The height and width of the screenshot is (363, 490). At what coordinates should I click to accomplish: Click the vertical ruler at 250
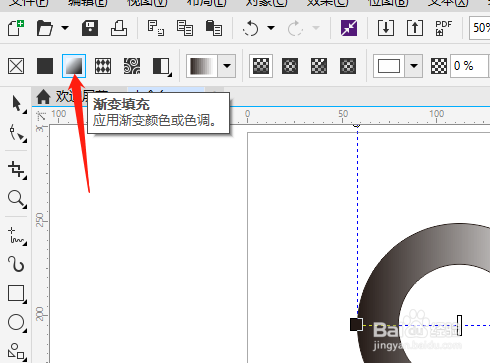(x=40, y=220)
